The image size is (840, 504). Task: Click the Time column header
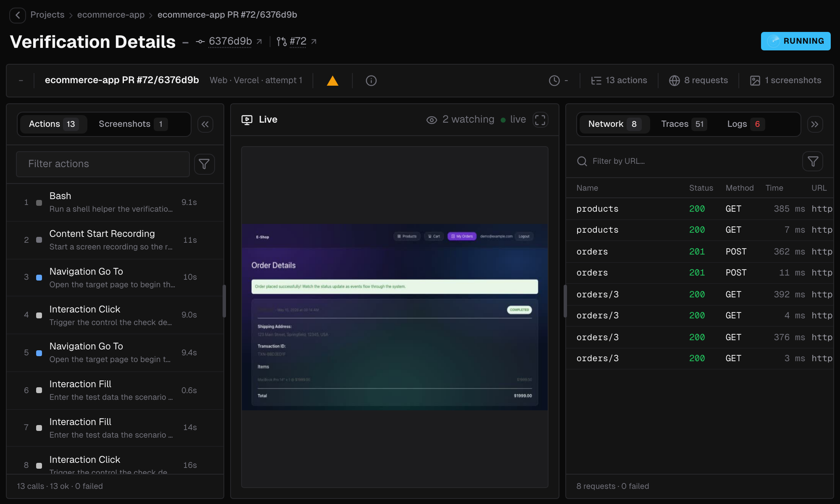[x=774, y=188]
